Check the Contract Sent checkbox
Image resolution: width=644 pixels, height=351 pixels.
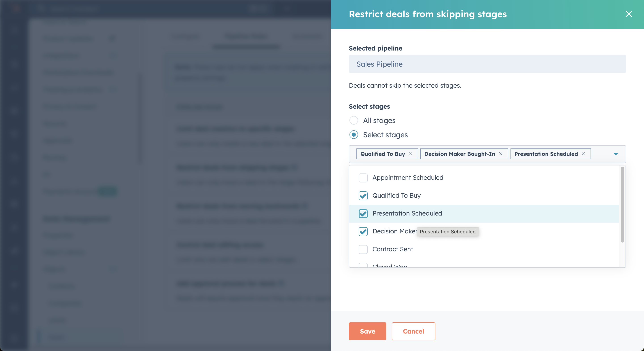[x=363, y=249]
